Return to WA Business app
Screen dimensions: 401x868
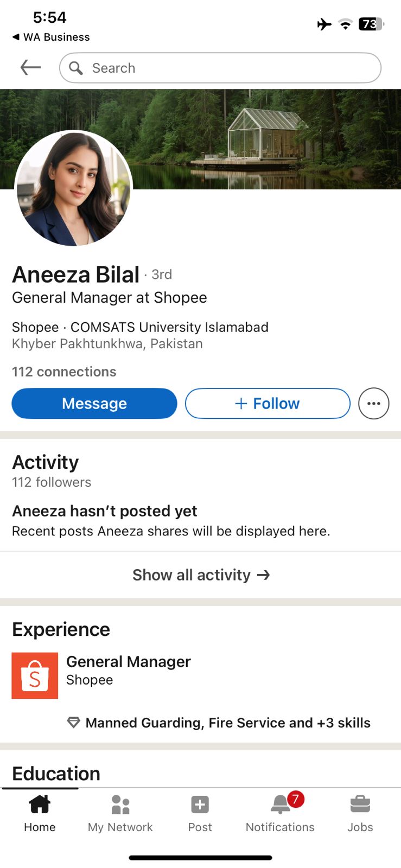point(50,37)
